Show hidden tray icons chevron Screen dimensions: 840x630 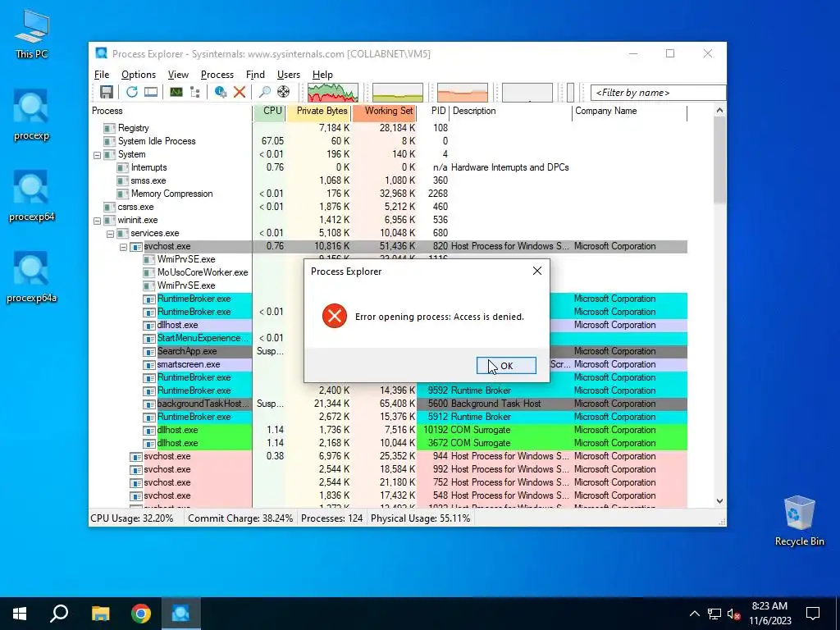(694, 614)
